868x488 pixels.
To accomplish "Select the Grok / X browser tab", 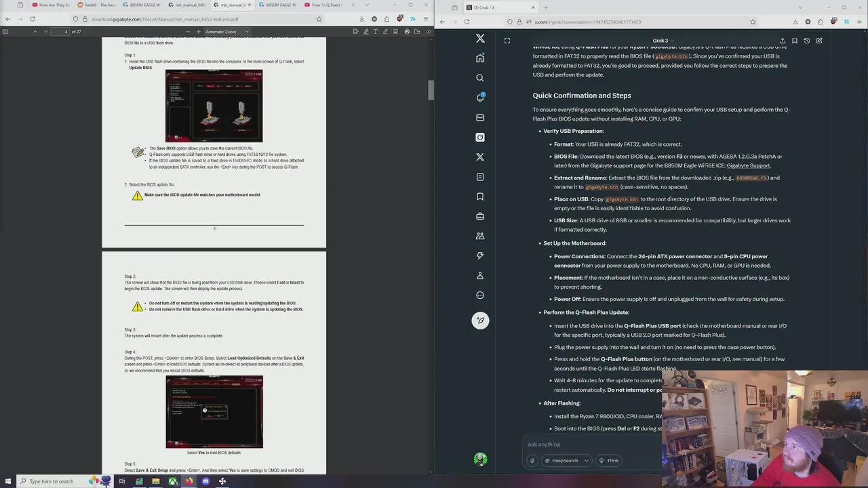I will tap(501, 7).
